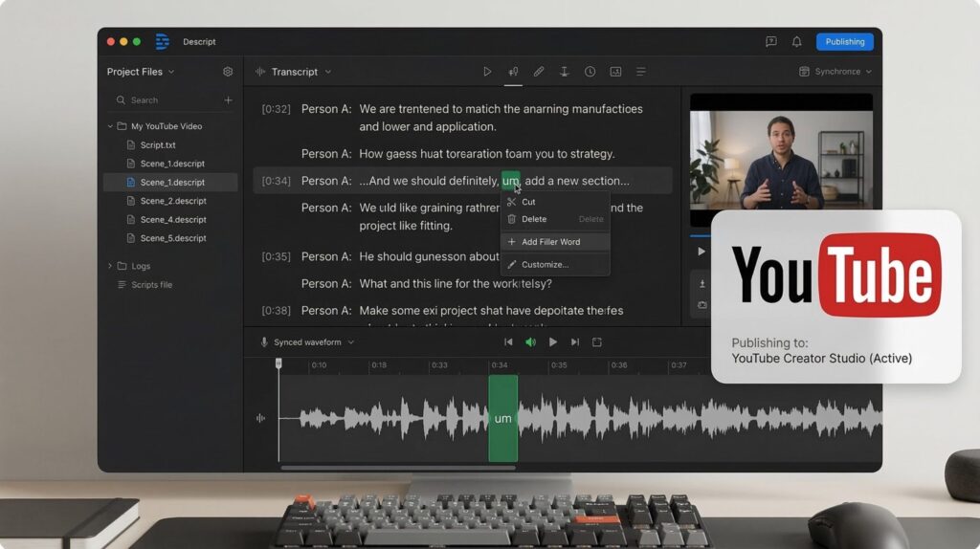Click the [0:35] timestamp
This screenshot has height=549, width=980.
coord(276,256)
